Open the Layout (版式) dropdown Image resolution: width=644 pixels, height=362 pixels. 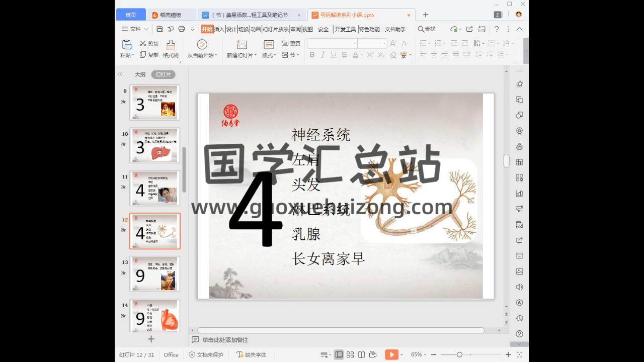point(269,55)
